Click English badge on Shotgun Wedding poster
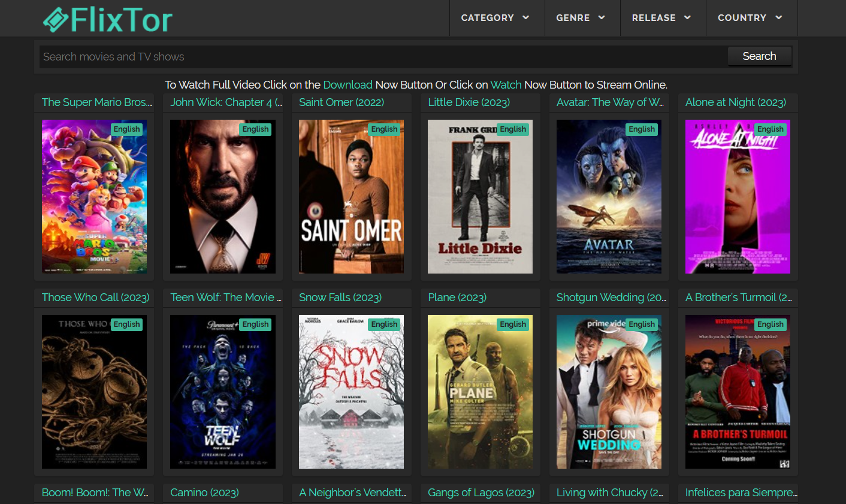Screen dimensions: 846x504 tap(642, 324)
